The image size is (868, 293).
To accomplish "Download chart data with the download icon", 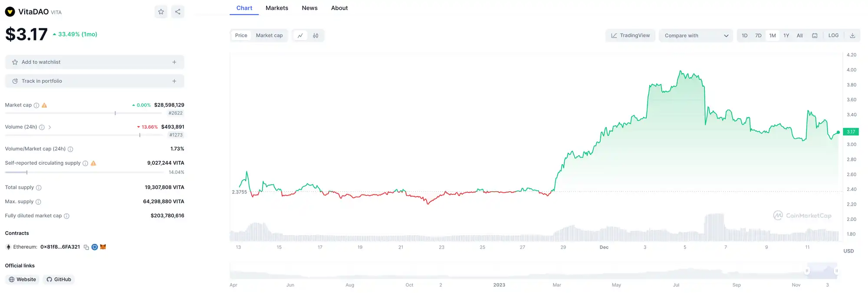I will click(x=852, y=36).
